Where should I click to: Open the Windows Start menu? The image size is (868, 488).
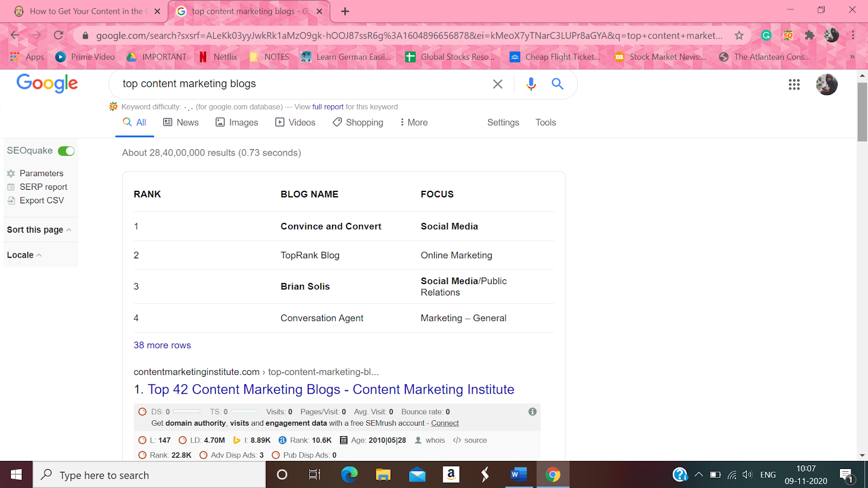[16, 474]
